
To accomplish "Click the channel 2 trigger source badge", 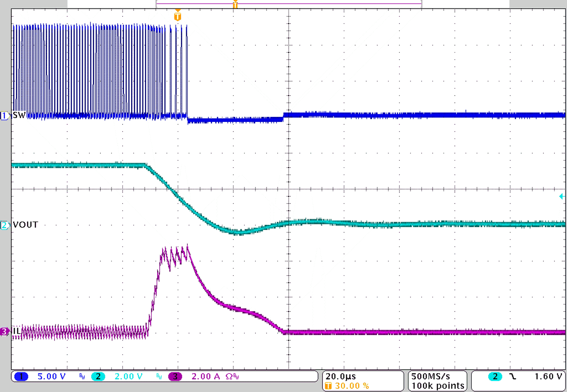I will tap(495, 376).
